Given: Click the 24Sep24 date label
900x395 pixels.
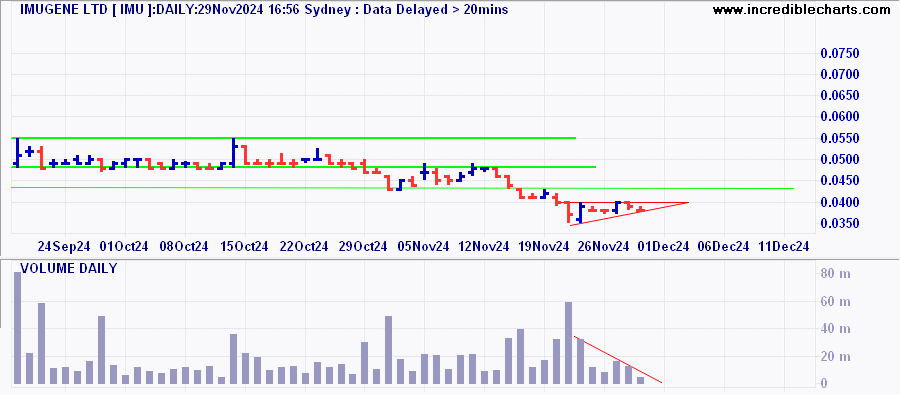Looking at the screenshot, I should pyautogui.click(x=64, y=247).
